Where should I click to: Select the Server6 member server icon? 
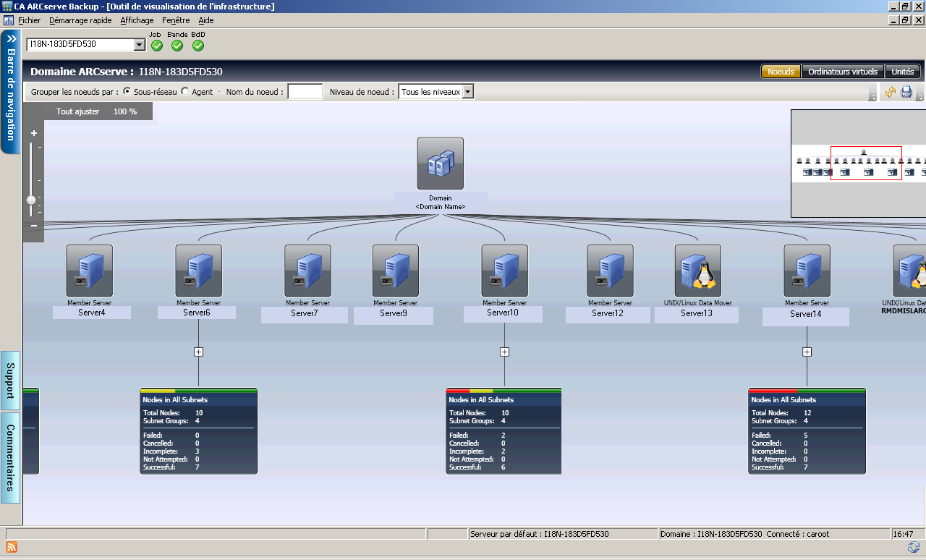pyautogui.click(x=199, y=271)
